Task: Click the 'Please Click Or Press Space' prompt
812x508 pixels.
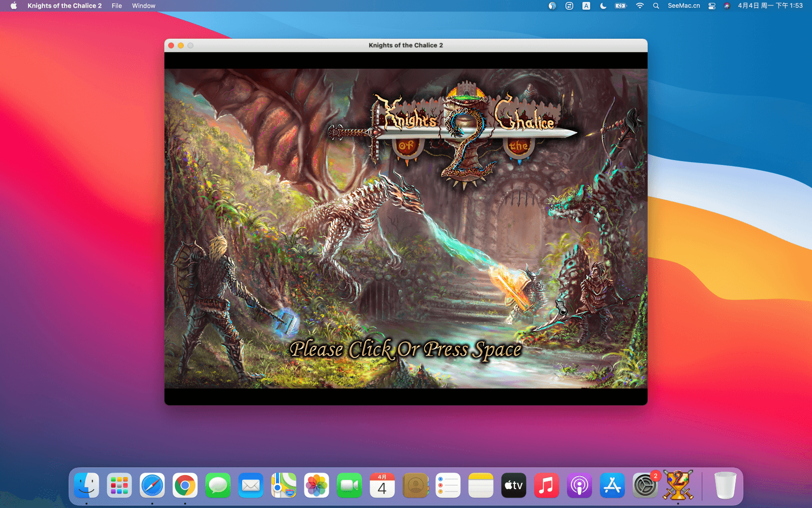Action: 406,349
